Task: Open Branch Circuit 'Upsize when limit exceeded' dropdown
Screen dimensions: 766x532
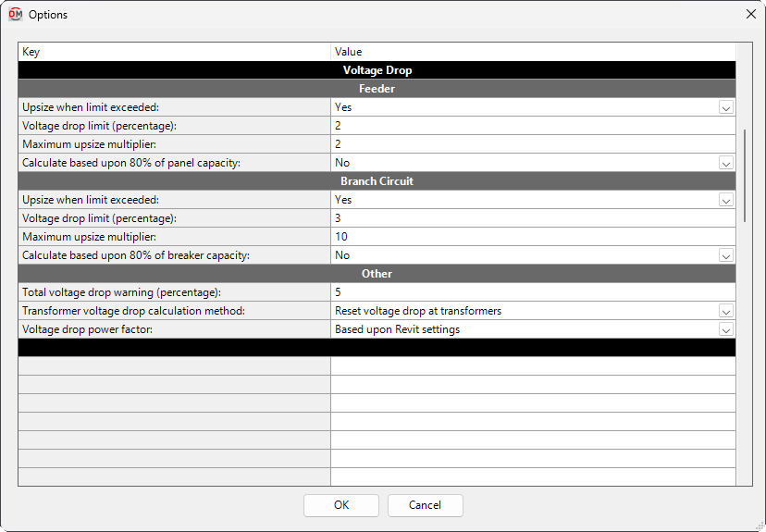Action: [x=725, y=200]
